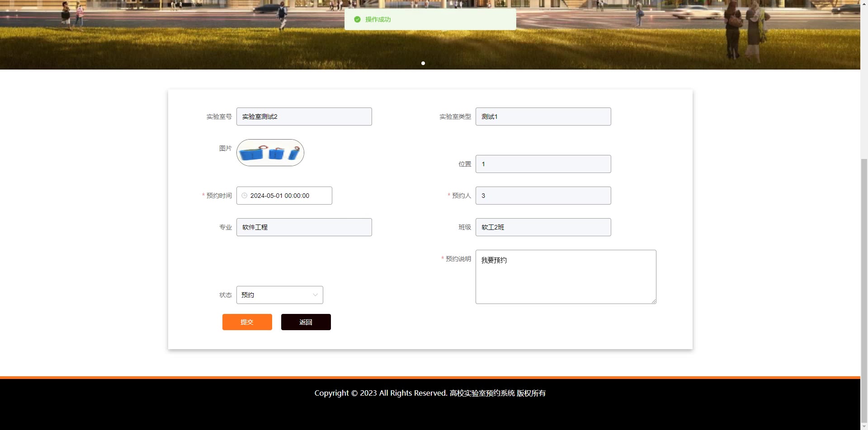Click the resize handle of 预约说明 textarea

tap(654, 301)
